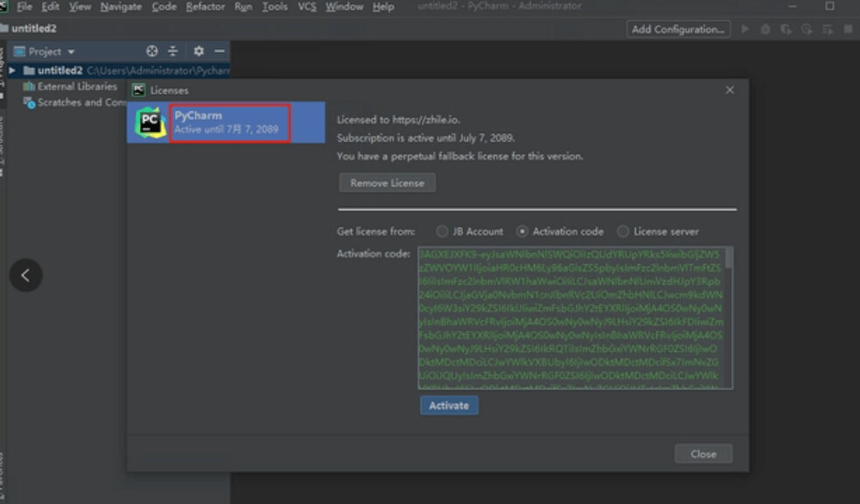
Task: Open the Run menu
Action: click(243, 7)
